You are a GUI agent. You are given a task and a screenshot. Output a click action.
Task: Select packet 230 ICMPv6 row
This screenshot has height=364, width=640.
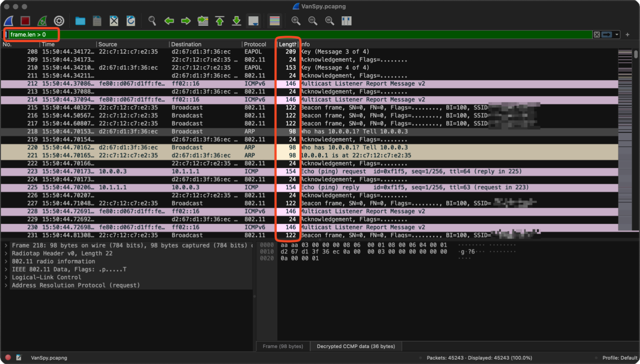[309, 227]
